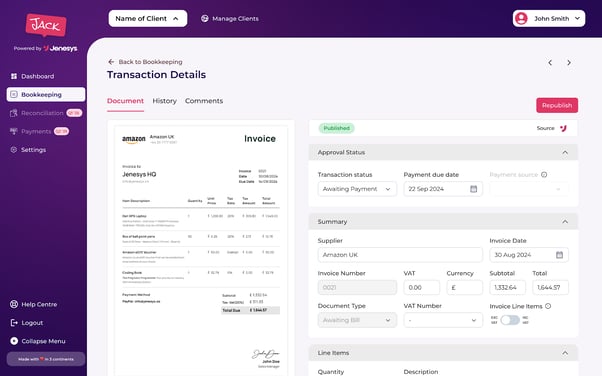Switch to the Comments tab
602x376 pixels.
point(204,101)
